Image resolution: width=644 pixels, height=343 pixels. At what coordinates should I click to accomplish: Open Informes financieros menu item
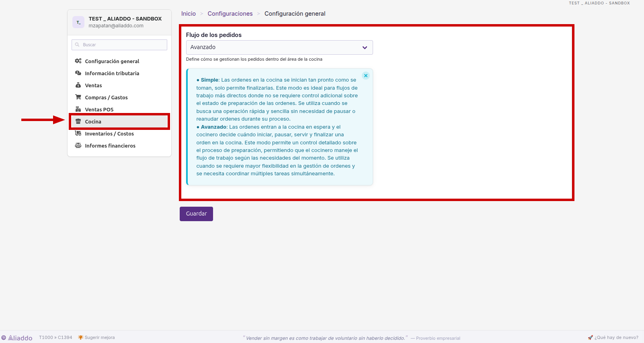119,146
